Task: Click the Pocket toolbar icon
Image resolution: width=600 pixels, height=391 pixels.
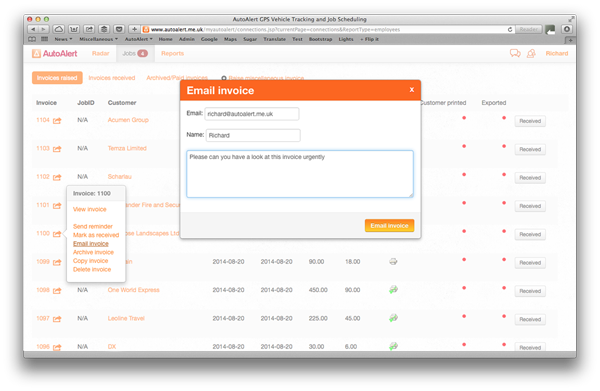Action: coord(119,29)
